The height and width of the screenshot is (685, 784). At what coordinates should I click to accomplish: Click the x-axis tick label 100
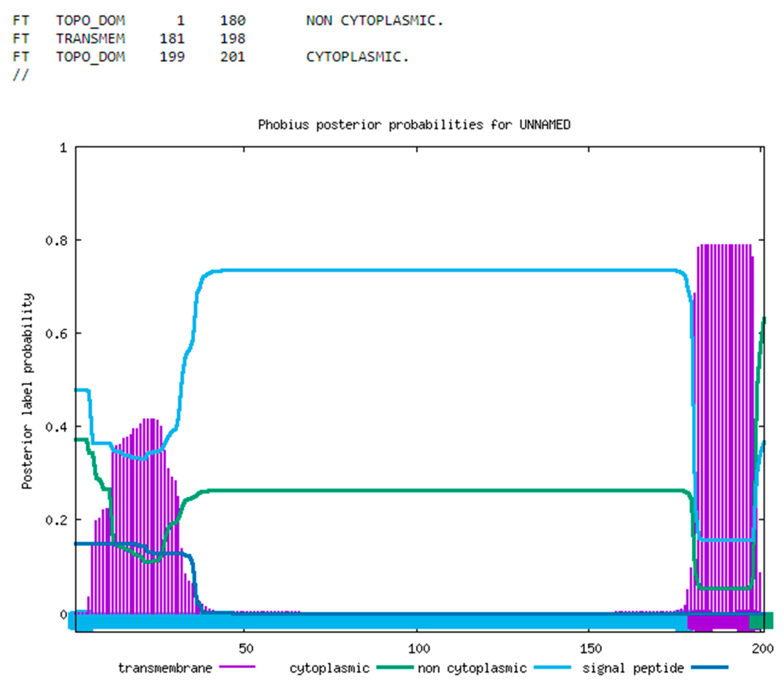click(419, 648)
